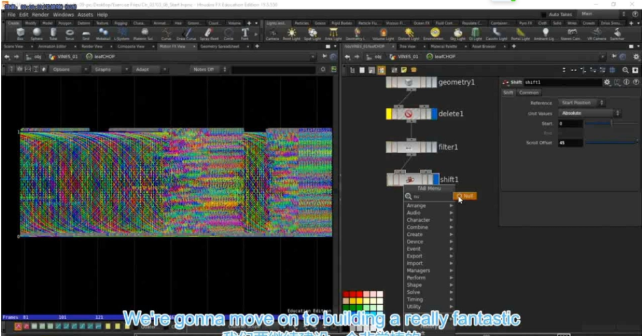Open the Reference Start Position dropdown
The height and width of the screenshot is (336, 644).
(581, 103)
